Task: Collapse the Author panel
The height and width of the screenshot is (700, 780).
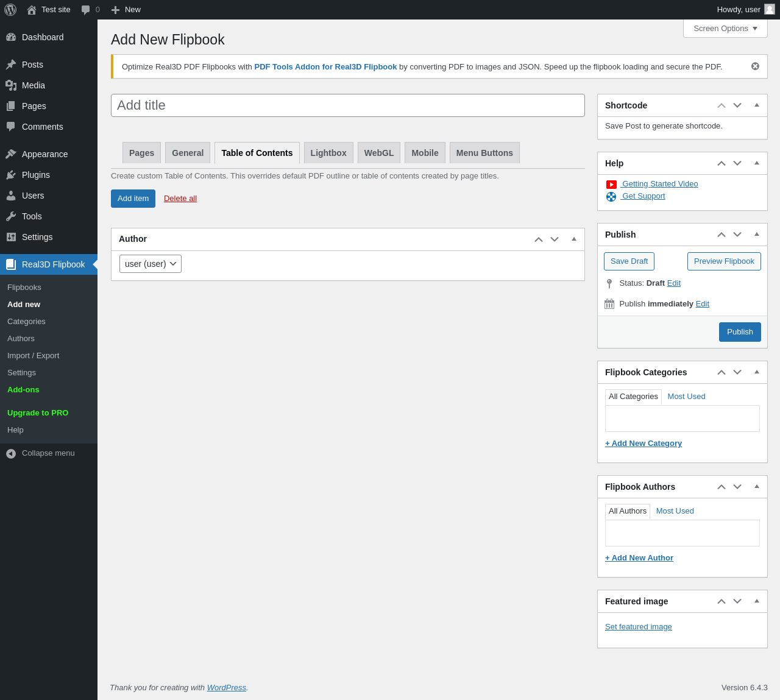Action: click(574, 239)
